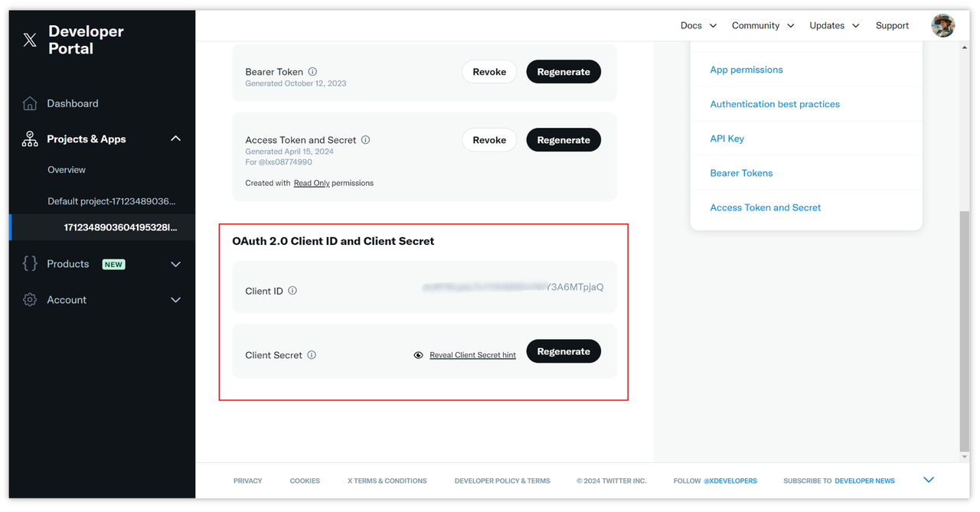The image size is (980, 512).
Task: Open X Terms & Conditions in the footer
Action: pos(387,481)
